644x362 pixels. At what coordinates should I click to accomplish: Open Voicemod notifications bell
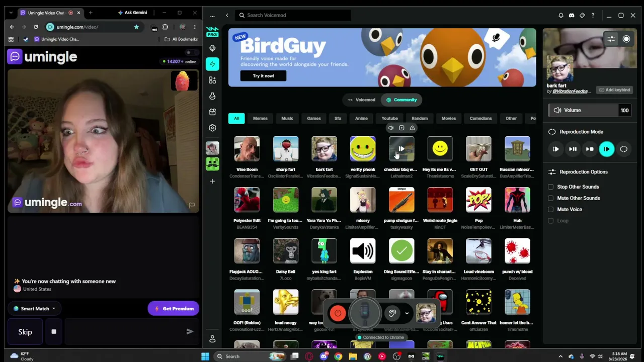(561, 16)
